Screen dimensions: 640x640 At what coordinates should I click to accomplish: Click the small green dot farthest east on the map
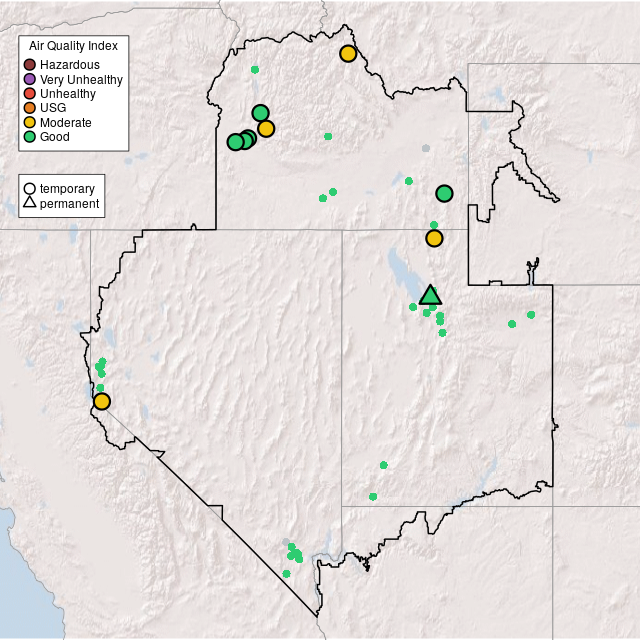click(531, 315)
